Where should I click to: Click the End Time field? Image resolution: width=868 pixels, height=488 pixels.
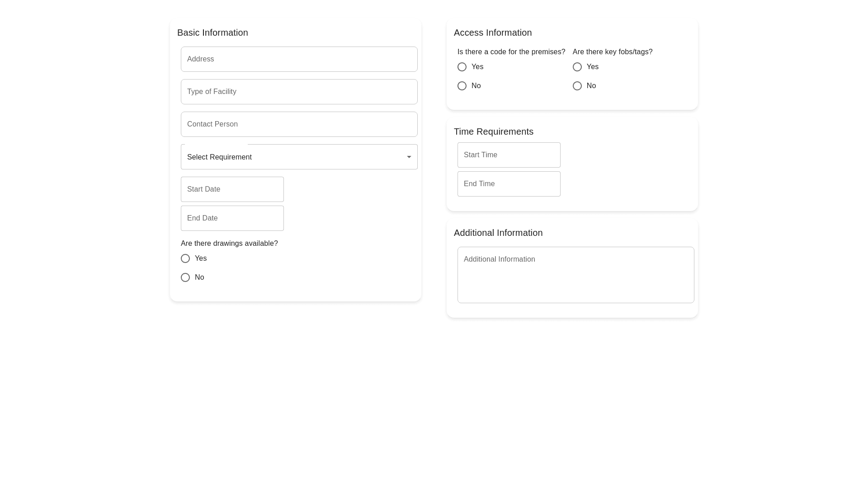coord(509,184)
